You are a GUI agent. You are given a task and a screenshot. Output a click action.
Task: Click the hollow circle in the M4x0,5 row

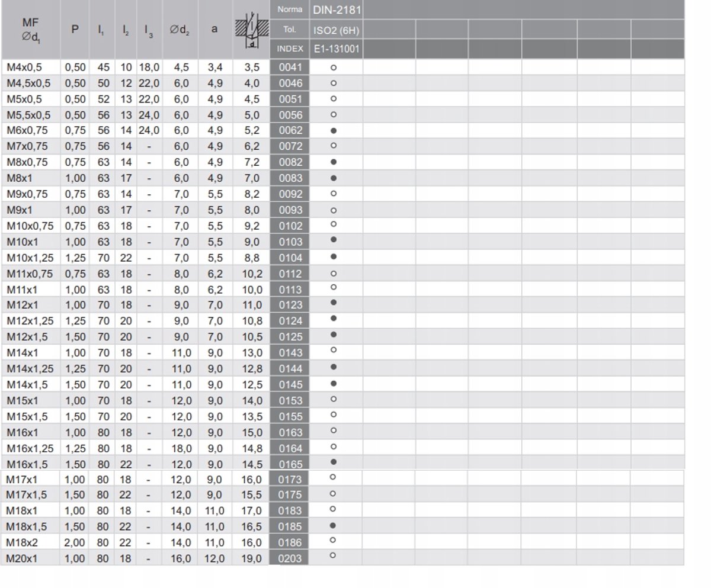click(334, 68)
